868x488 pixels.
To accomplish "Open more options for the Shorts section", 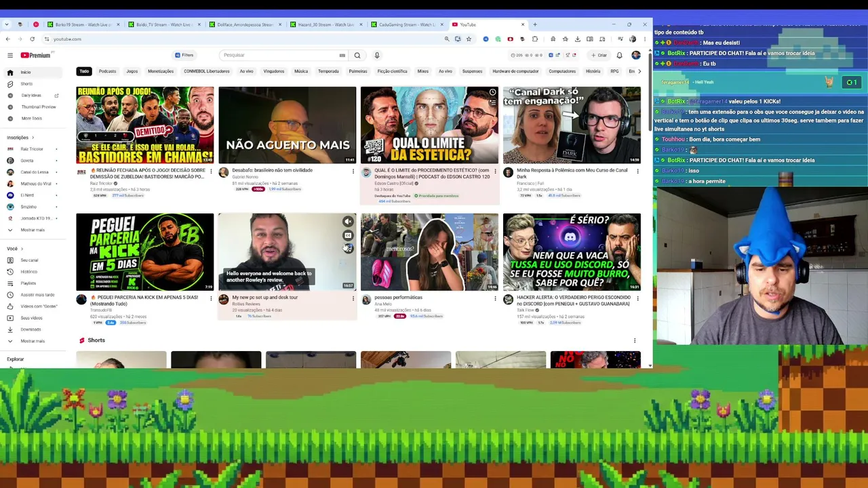I will point(635,340).
